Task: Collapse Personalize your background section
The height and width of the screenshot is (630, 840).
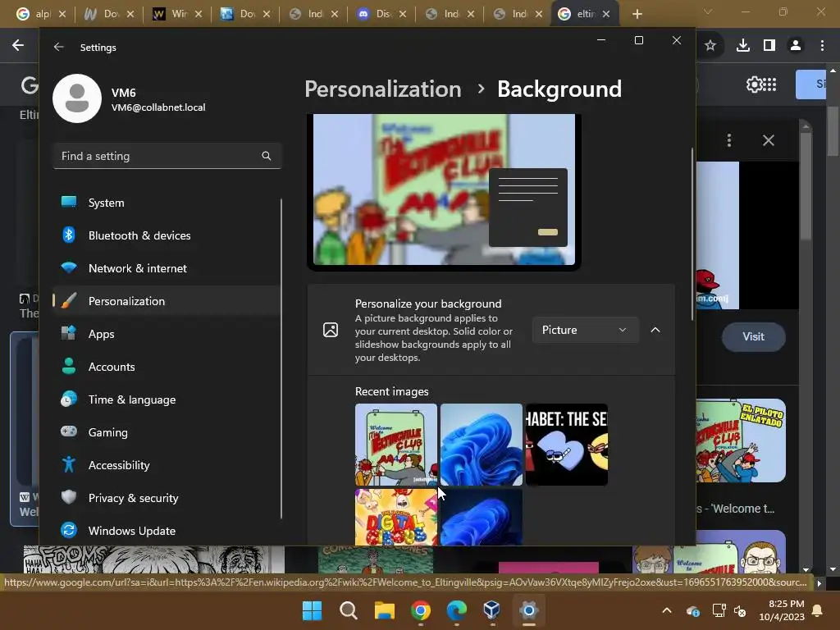Action: [x=655, y=330]
